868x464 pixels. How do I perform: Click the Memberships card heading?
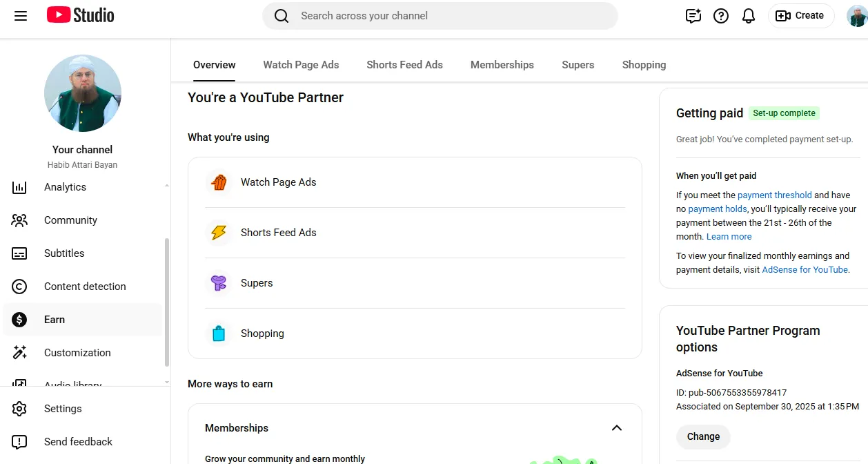click(x=237, y=428)
